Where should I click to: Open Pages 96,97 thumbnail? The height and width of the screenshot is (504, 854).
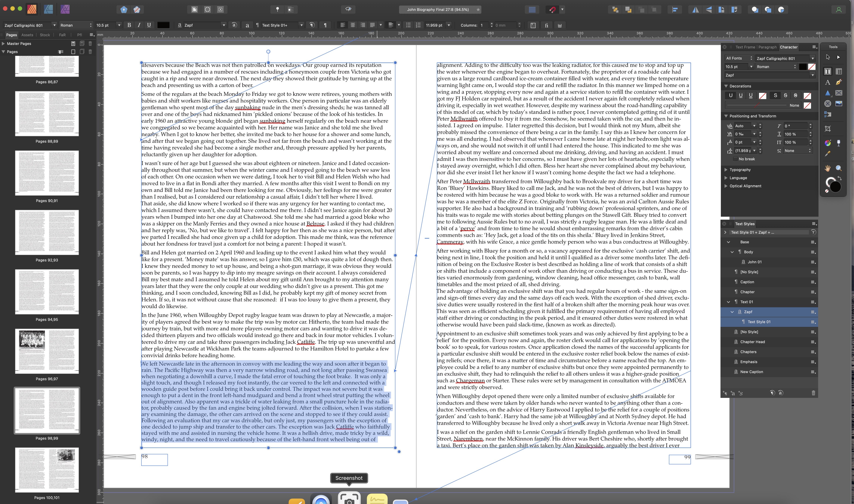(x=47, y=351)
